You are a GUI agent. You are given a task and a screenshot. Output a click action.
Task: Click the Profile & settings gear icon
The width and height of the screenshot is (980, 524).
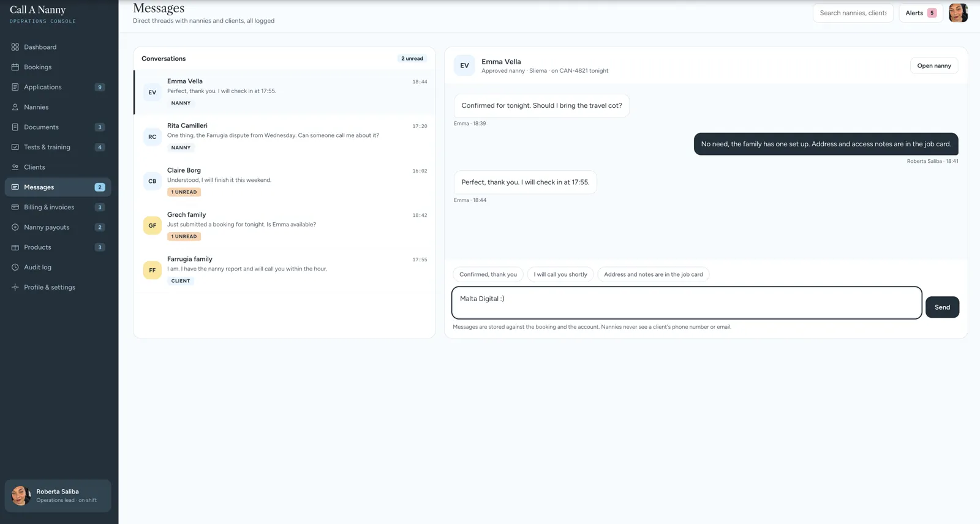point(15,287)
